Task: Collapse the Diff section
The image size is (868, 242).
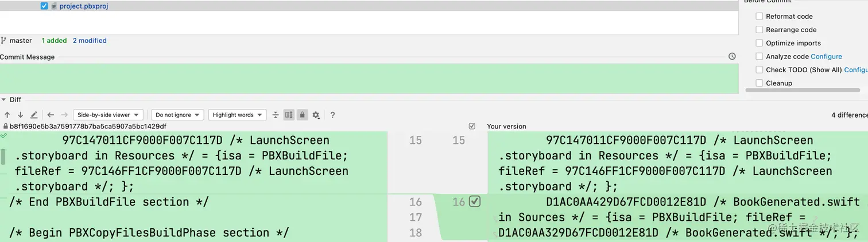Action: click(x=3, y=100)
